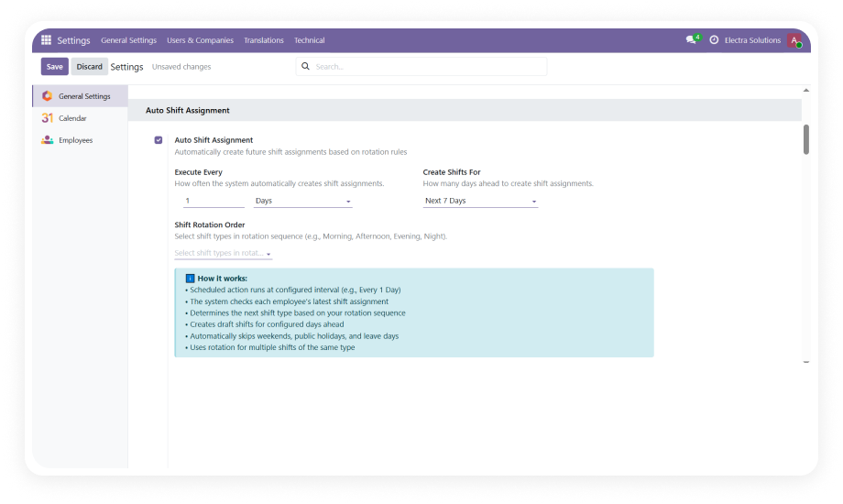Click in the settings search box

click(x=421, y=66)
